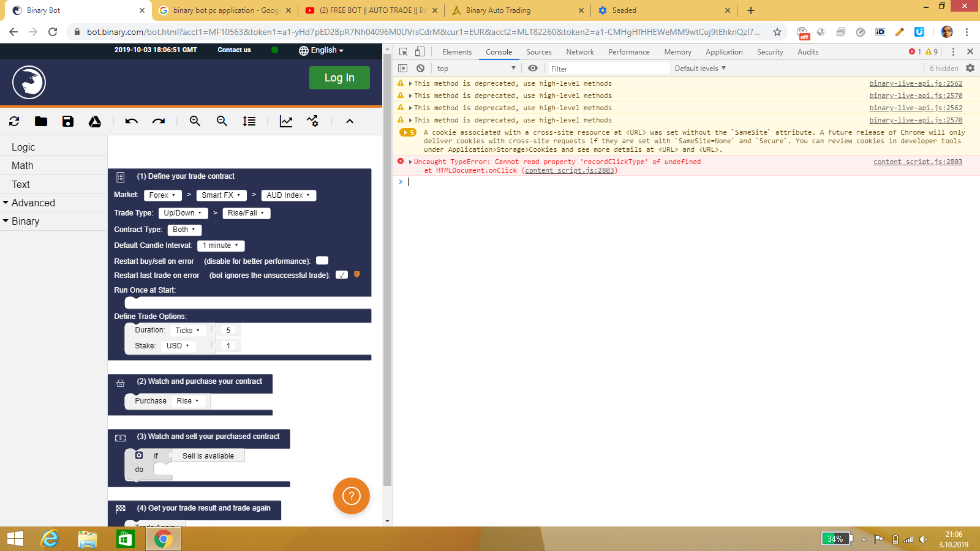This screenshot has height=551, width=980.
Task: Open File Explorer from the taskbar
Action: coord(88,539)
